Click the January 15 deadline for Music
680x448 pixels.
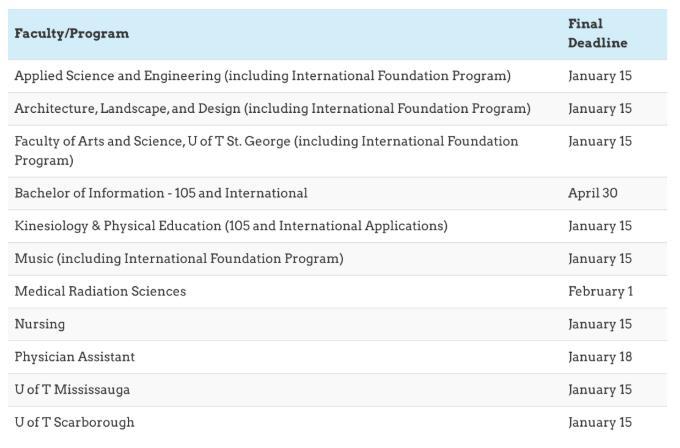(600, 259)
